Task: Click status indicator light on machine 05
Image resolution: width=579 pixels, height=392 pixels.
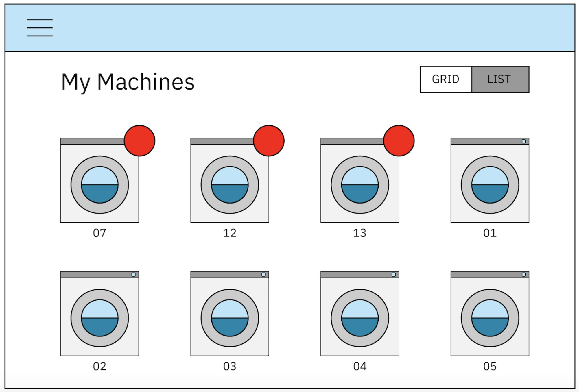Action: (x=524, y=274)
